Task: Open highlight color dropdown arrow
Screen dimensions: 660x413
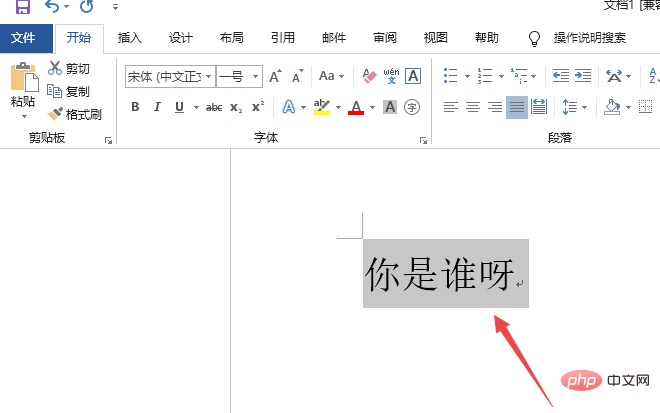Action: [338, 108]
